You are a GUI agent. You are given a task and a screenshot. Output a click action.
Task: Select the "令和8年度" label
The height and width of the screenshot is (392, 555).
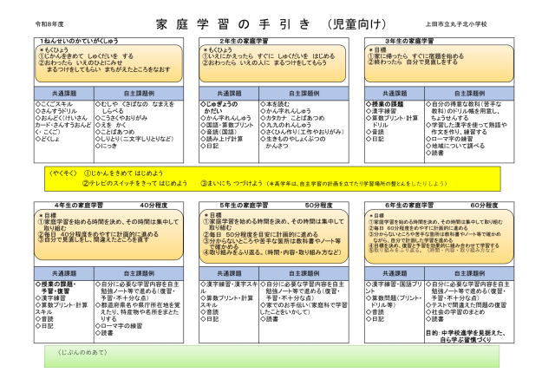pos(49,24)
